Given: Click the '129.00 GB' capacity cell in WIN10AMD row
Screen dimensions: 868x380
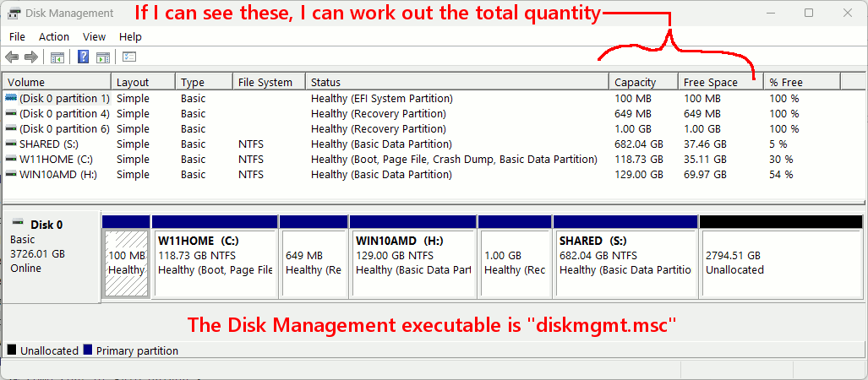Looking at the screenshot, I should (639, 175).
